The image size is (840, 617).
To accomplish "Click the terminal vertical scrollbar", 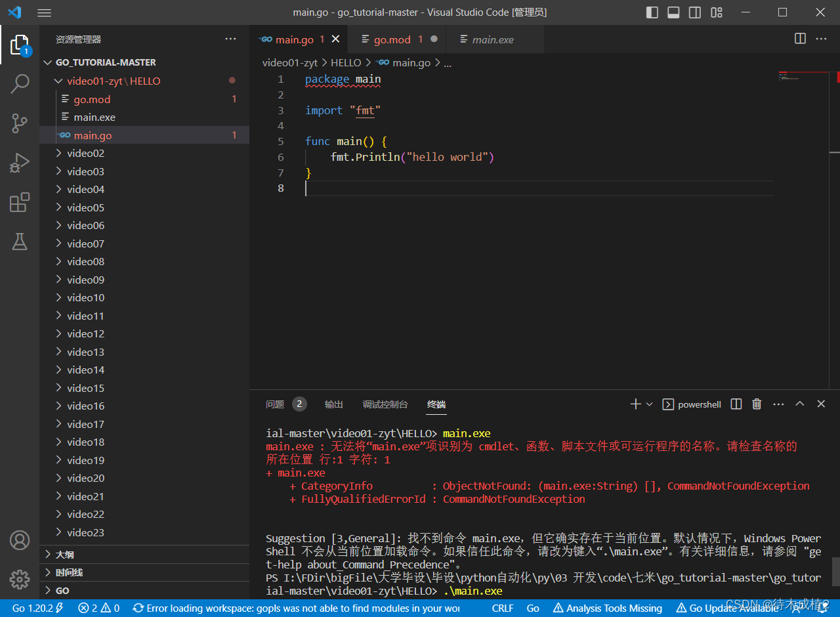I will pos(836,571).
